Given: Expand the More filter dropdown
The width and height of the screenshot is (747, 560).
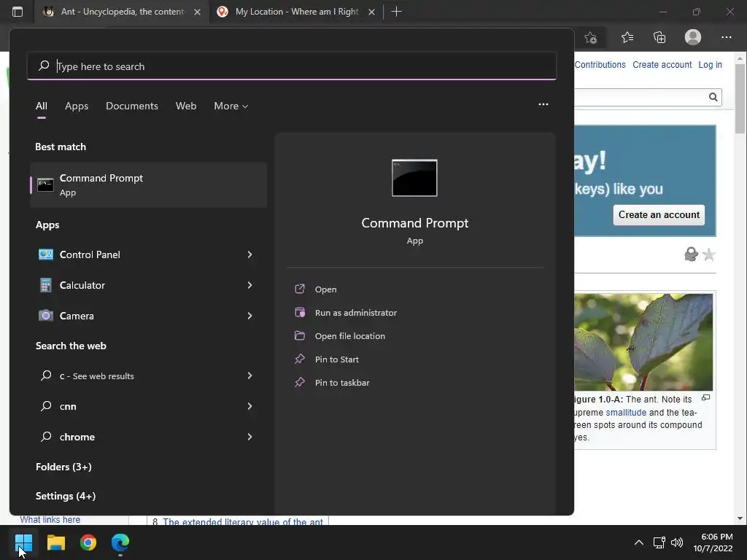Looking at the screenshot, I should (231, 106).
